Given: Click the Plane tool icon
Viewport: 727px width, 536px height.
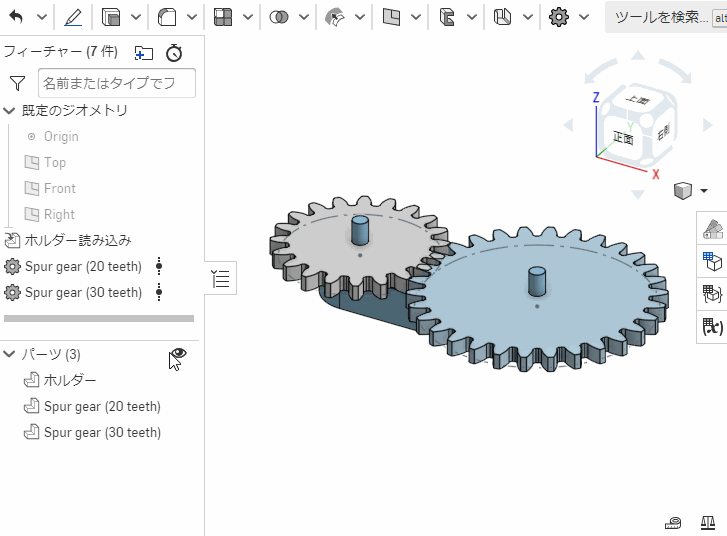Looking at the screenshot, I should (391, 17).
